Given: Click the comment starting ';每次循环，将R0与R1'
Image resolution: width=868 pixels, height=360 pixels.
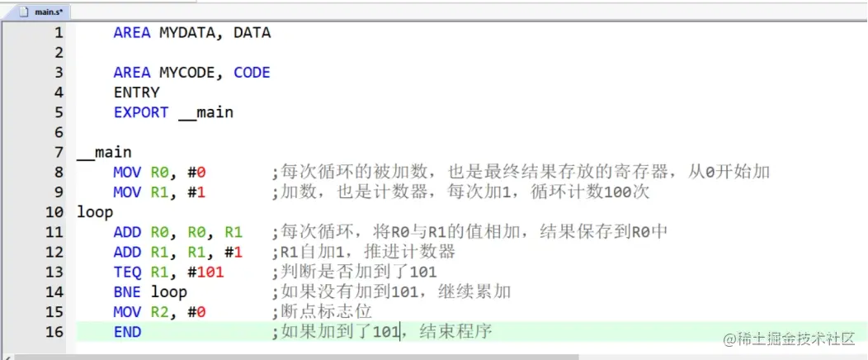Looking at the screenshot, I should pyautogui.click(x=469, y=232).
